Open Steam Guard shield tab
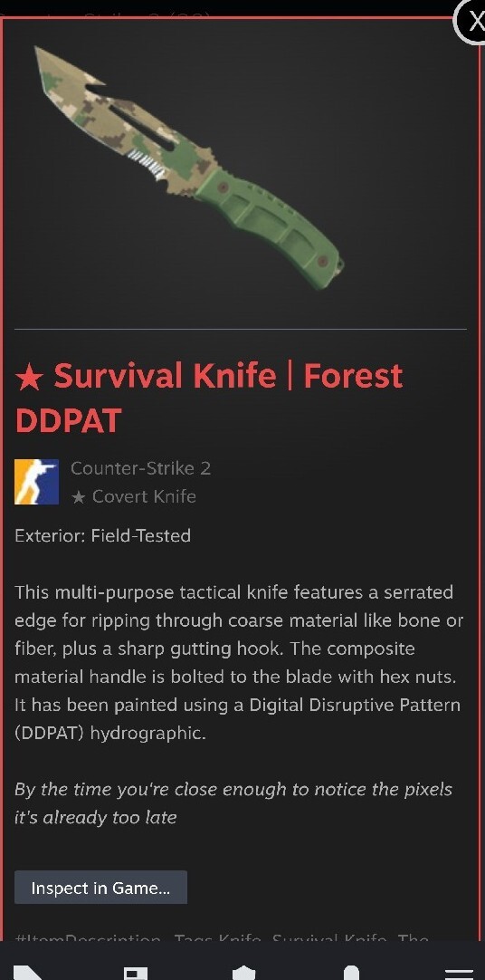 (244, 973)
